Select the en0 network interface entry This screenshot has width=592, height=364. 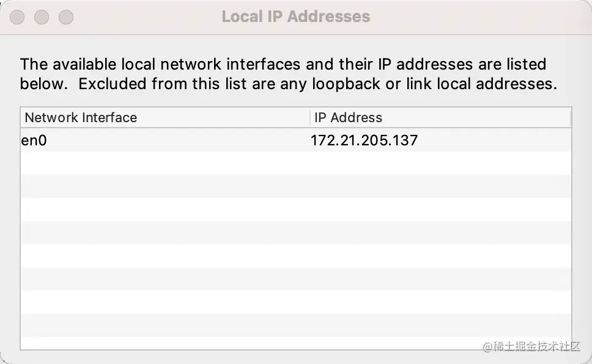tap(34, 140)
